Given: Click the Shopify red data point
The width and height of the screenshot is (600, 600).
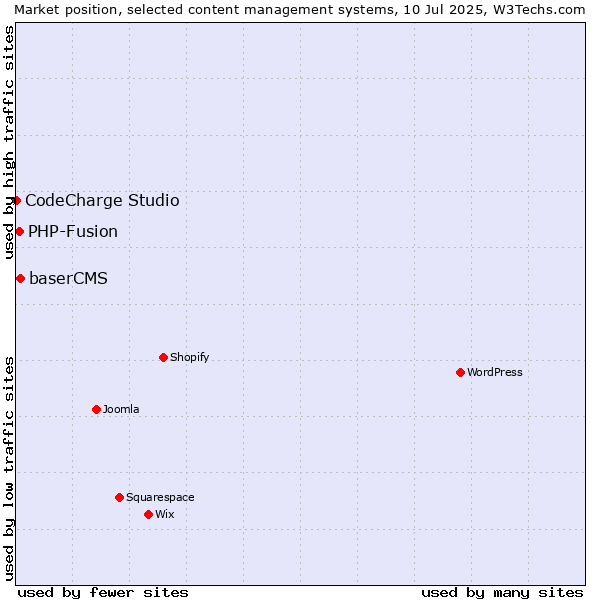Looking at the screenshot, I should pos(163,357).
